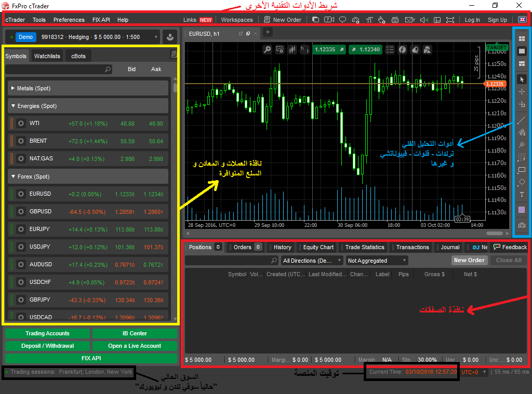Open the chat bubble icon
The width and height of the screenshot is (532, 394).
(x=343, y=20)
